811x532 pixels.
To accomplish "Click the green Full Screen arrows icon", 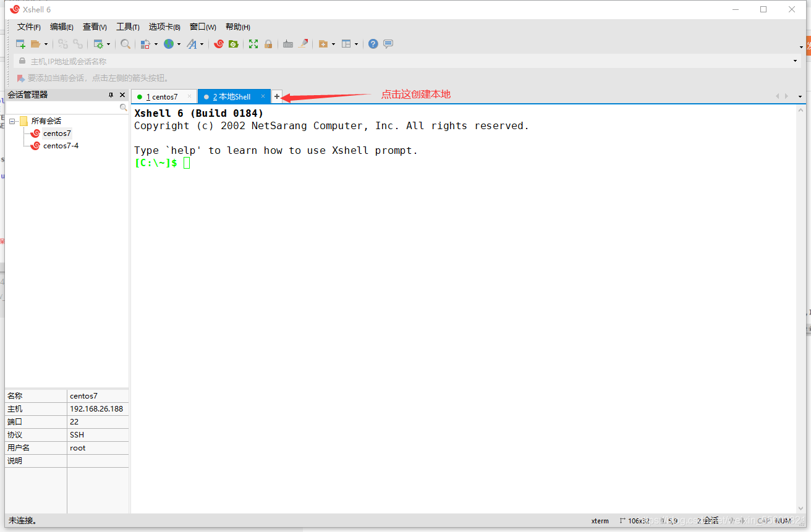I will (x=253, y=44).
